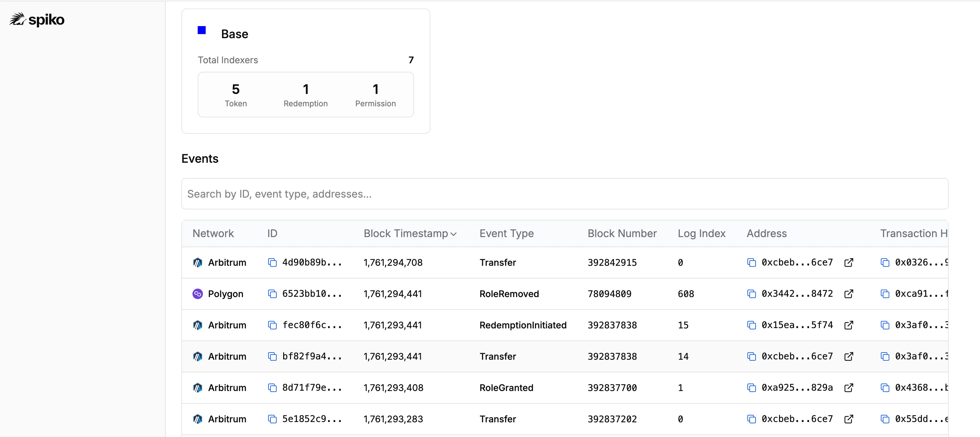Focus the Events search input field

[565, 194]
